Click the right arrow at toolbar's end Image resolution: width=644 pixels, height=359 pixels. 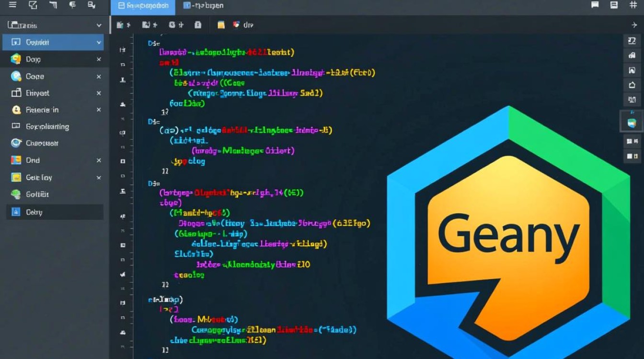click(x=634, y=25)
